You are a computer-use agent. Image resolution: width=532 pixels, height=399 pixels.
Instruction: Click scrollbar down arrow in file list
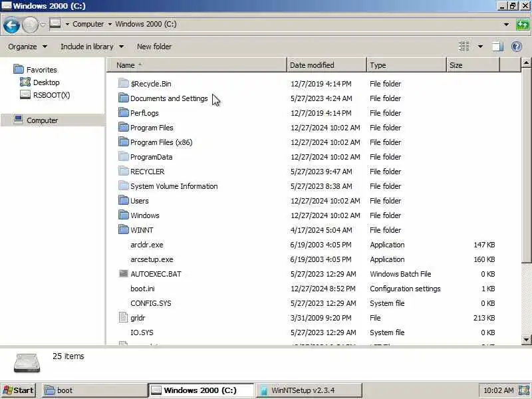coord(526,339)
